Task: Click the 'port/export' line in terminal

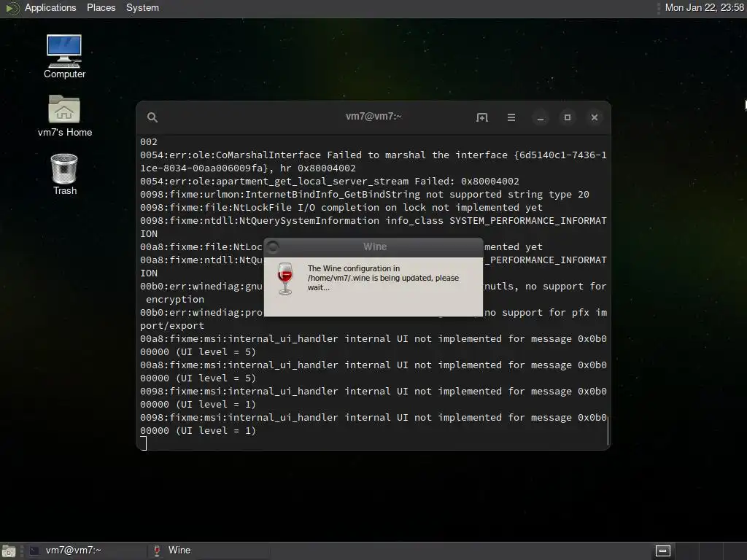Action: tap(172, 326)
